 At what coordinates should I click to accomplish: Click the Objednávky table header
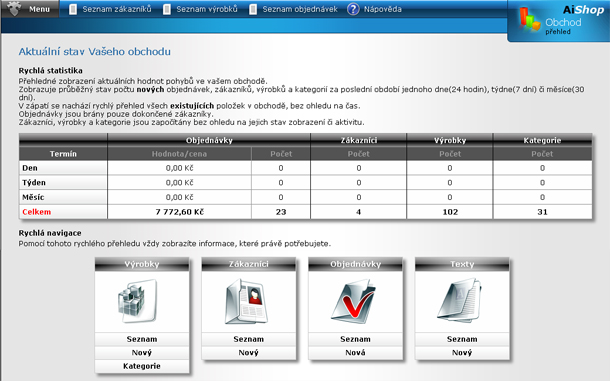click(x=209, y=140)
